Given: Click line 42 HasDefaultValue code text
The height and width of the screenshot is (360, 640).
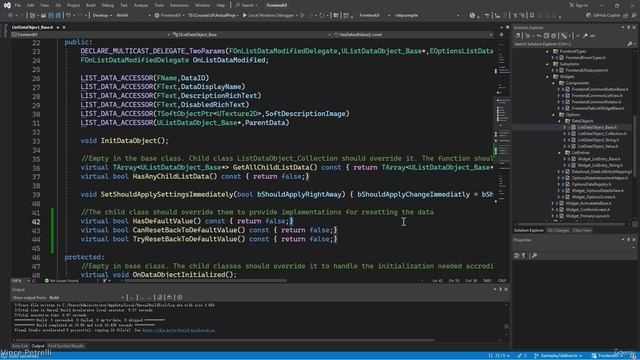Looking at the screenshot, I should tap(187, 221).
